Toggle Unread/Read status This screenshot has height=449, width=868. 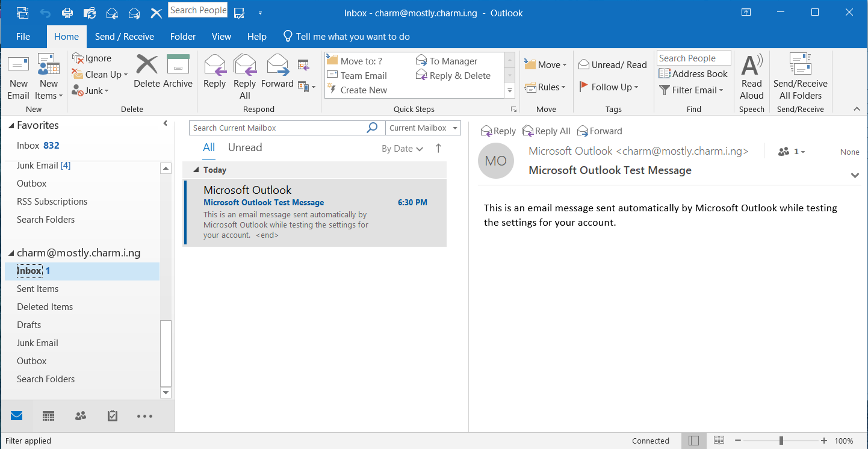612,64
